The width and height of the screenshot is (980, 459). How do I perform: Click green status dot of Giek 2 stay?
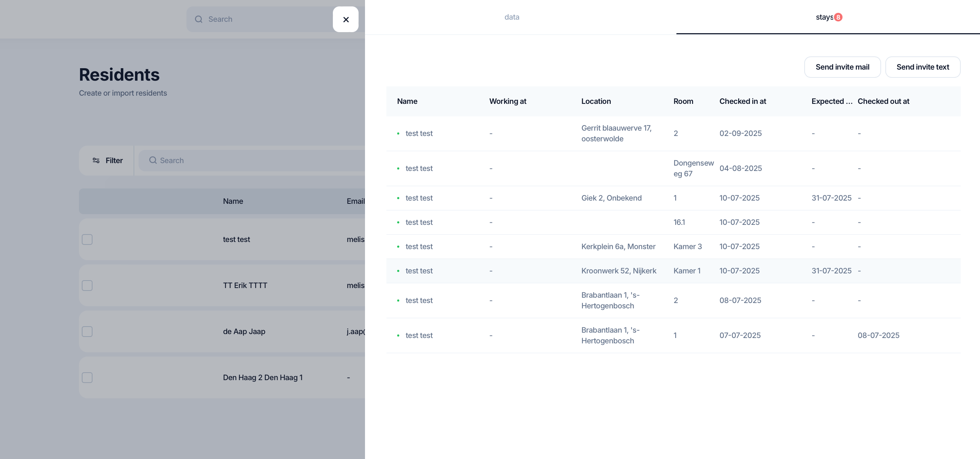point(398,198)
